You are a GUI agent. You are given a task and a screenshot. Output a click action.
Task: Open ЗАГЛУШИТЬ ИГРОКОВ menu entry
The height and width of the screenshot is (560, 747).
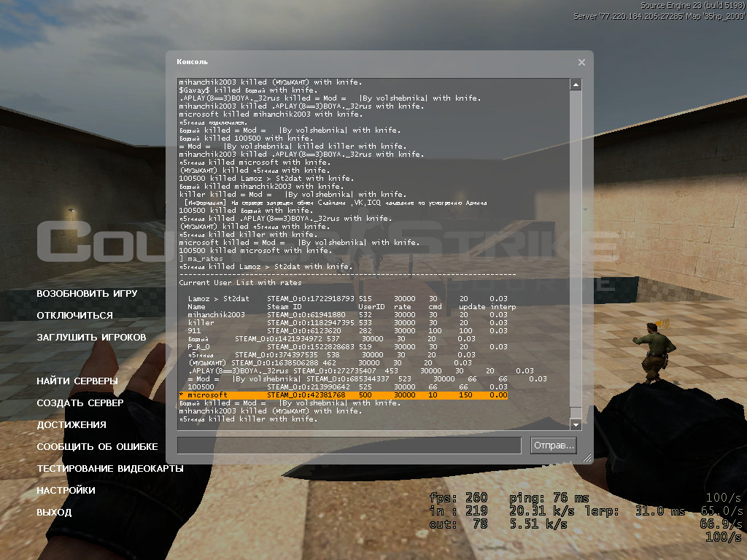tap(91, 338)
